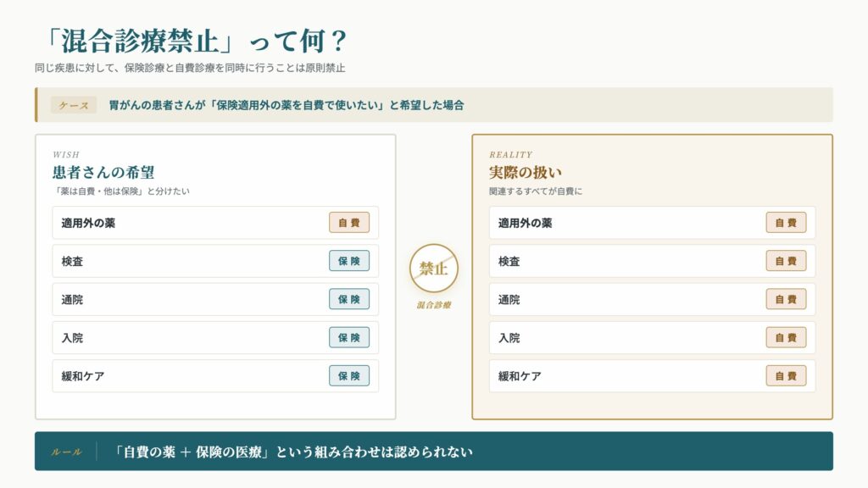Click the 禁止 circle badge in center
Viewport: 868px width, 488px height.
pos(434,269)
